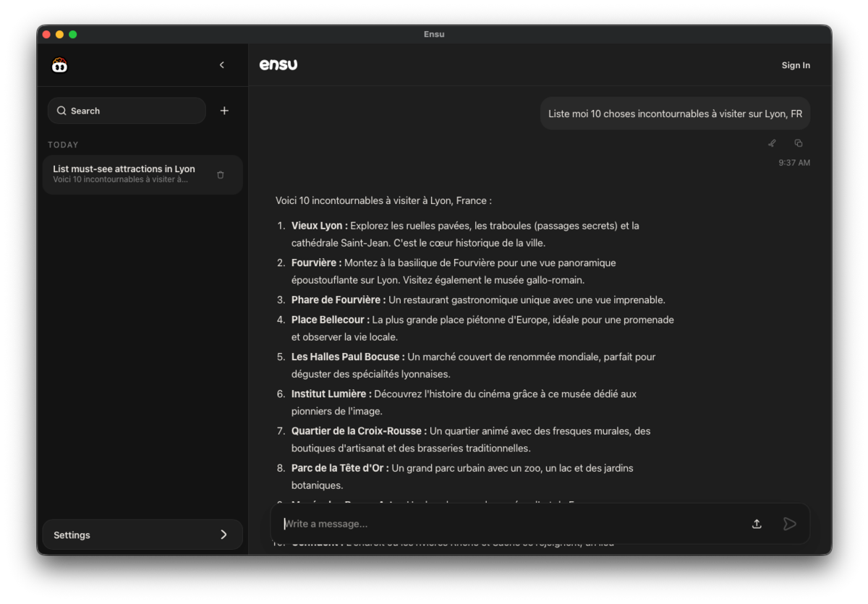868x604 pixels.
Task: Open Settings from the sidebar
Action: coord(142,535)
